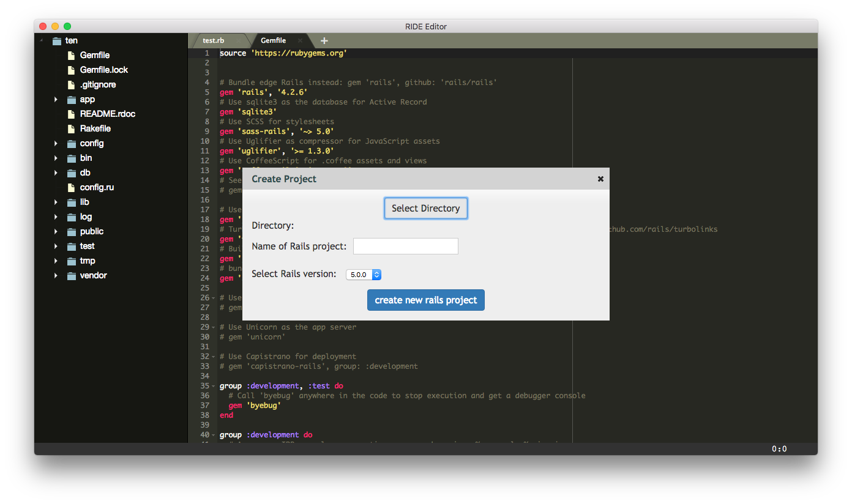Screen dimensions: 852x504
Task: Collapse the ten root folder
Action: [42, 40]
